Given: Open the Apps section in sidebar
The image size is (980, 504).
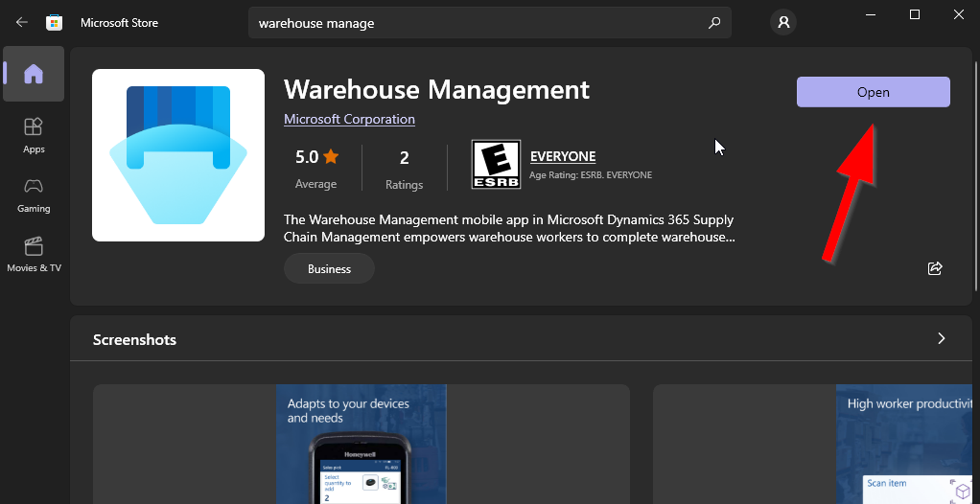Looking at the screenshot, I should point(34,134).
